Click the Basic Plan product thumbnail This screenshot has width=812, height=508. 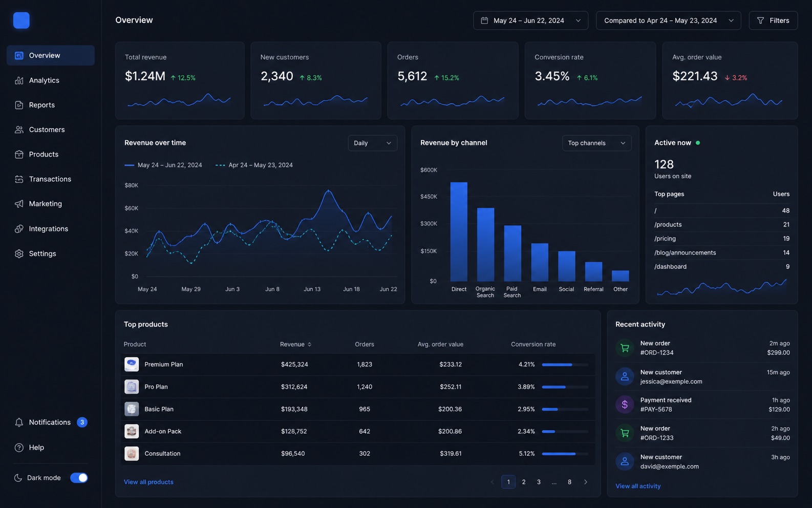pyautogui.click(x=132, y=409)
